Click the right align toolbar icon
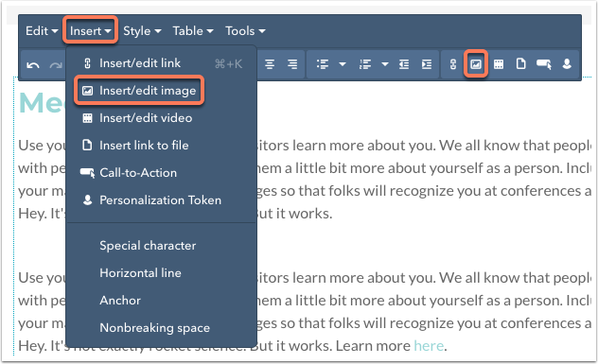This screenshot has height=364, width=598. [x=292, y=64]
